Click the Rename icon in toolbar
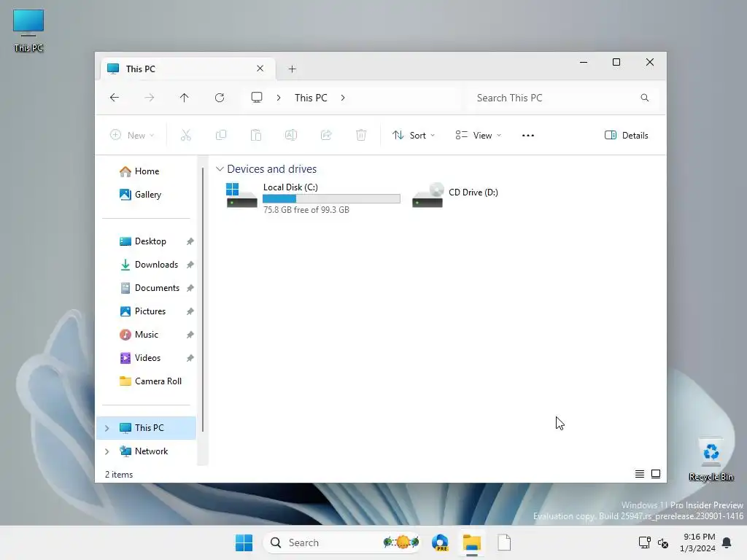The height and width of the screenshot is (560, 747). [291, 135]
